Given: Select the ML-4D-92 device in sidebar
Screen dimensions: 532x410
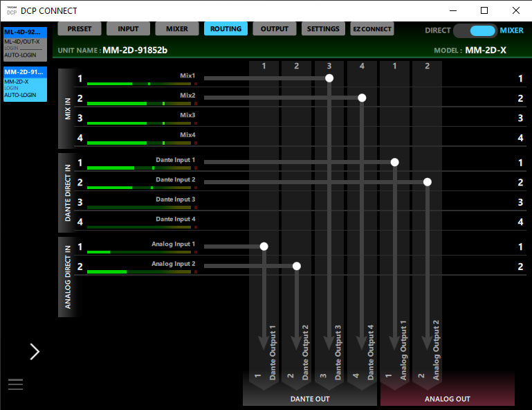Looking at the screenshot, I should 25,44.
